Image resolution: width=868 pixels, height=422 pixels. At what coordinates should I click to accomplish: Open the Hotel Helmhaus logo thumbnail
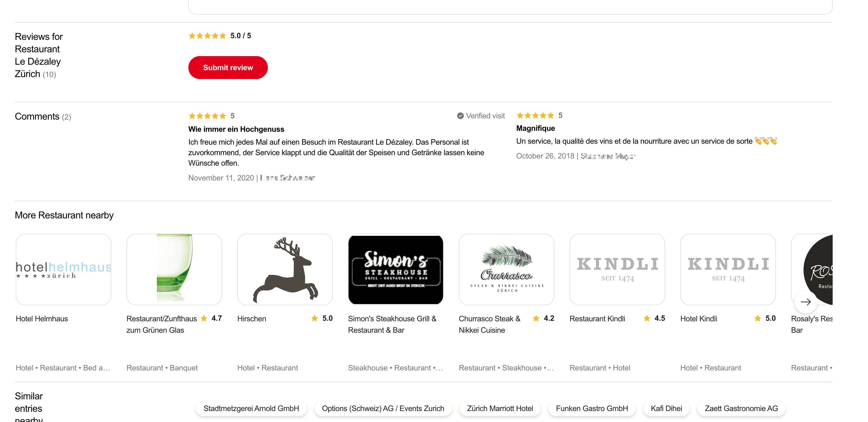(63, 269)
